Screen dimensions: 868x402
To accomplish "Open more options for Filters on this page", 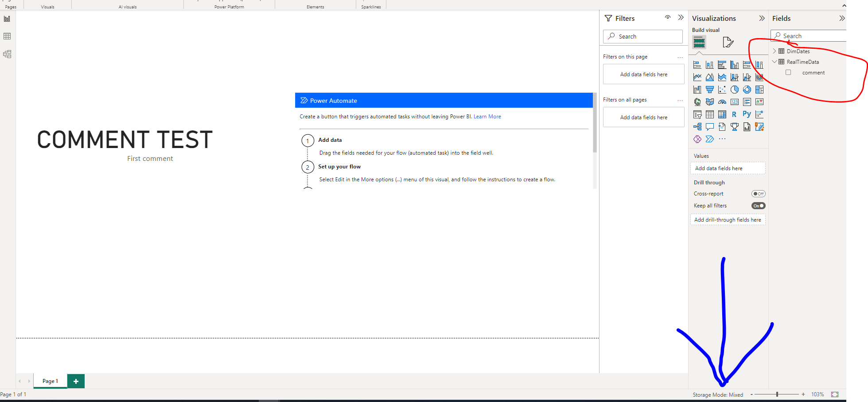I will (680, 57).
